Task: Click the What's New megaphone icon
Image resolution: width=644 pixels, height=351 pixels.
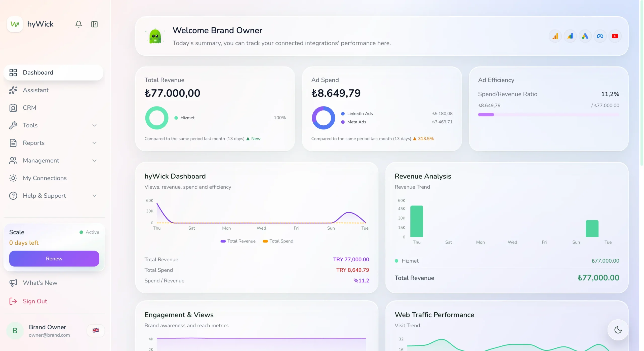Action: 13,283
